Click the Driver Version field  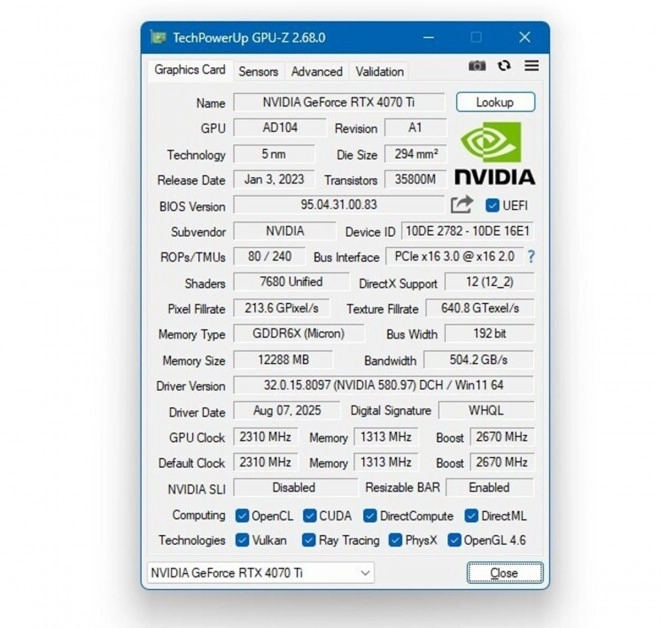click(383, 385)
